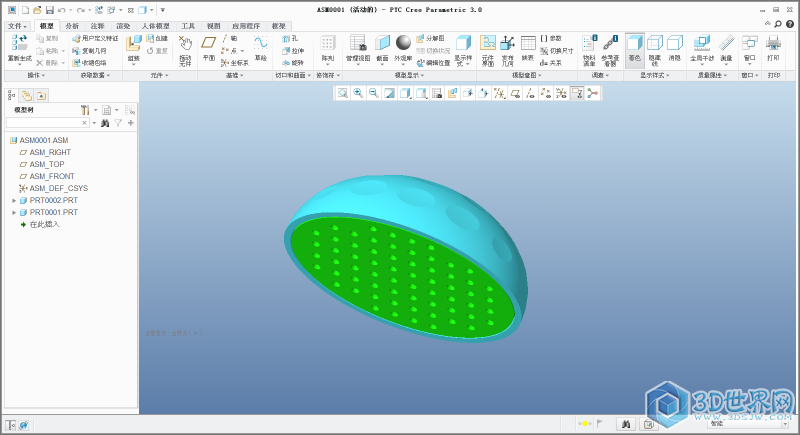Switch to the 应用程序 ribbon tab

point(245,26)
